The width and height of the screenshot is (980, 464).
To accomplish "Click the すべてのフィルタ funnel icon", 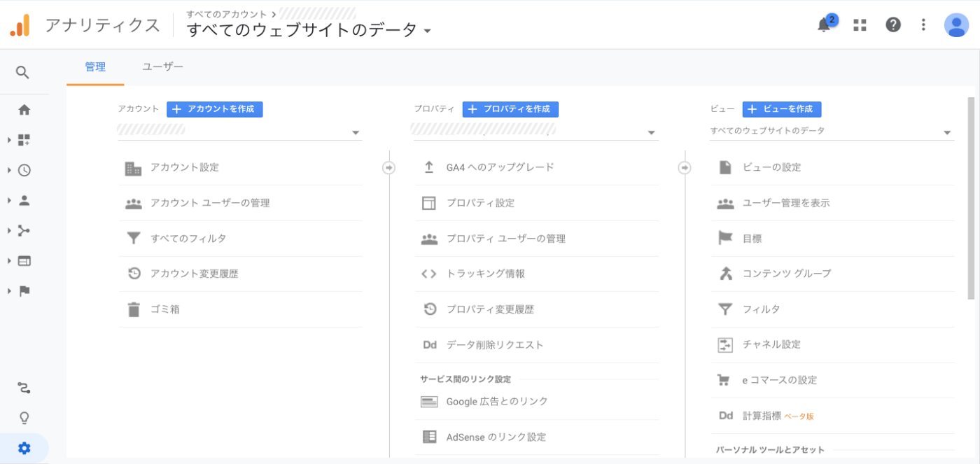I will pos(134,239).
